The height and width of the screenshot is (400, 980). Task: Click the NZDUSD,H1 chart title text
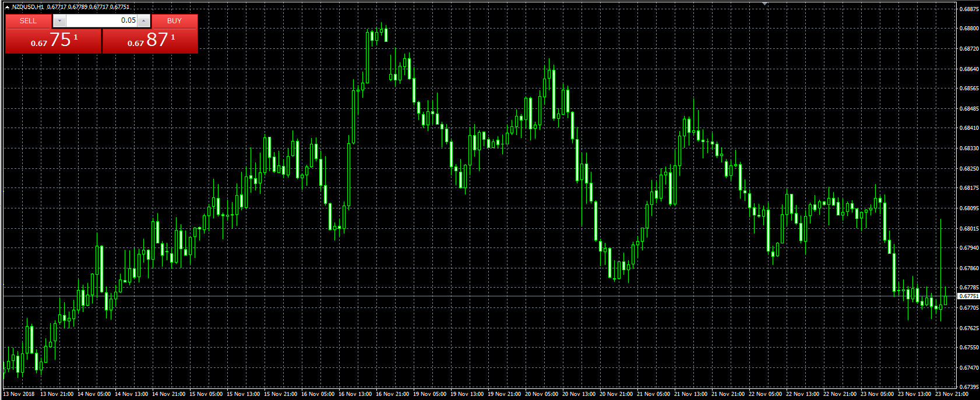(28, 7)
